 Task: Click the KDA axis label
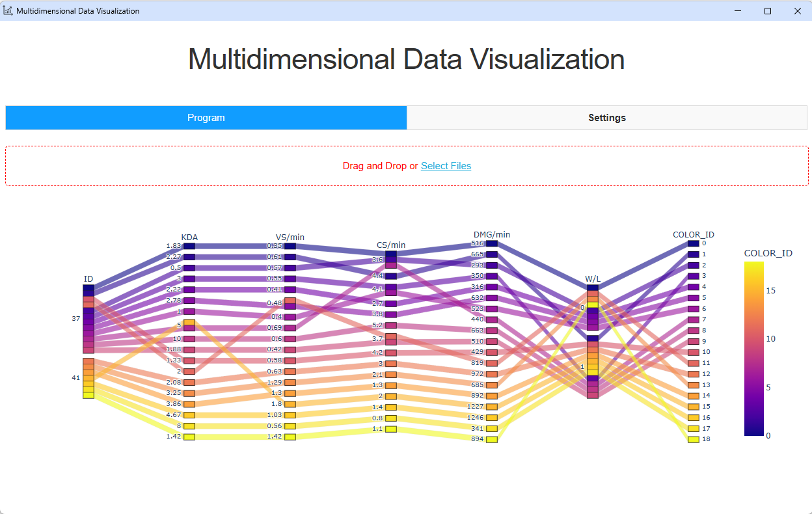189,237
